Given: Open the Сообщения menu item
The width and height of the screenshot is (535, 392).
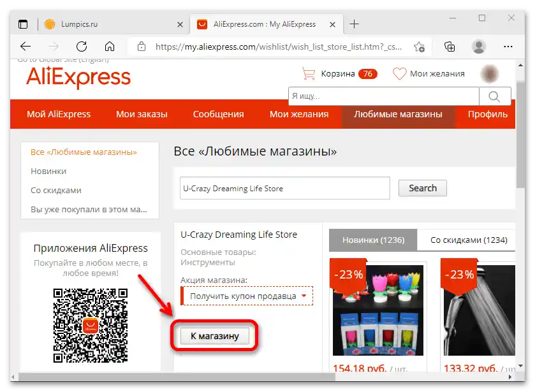Looking at the screenshot, I should 218,114.
